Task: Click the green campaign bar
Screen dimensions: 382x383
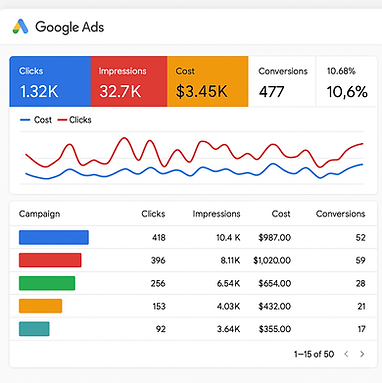Action: [x=47, y=283]
